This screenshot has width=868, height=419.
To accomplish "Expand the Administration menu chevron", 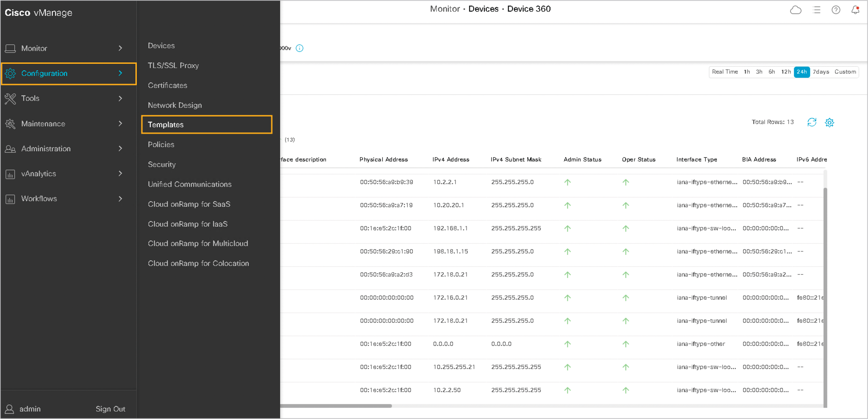I will 120,148.
